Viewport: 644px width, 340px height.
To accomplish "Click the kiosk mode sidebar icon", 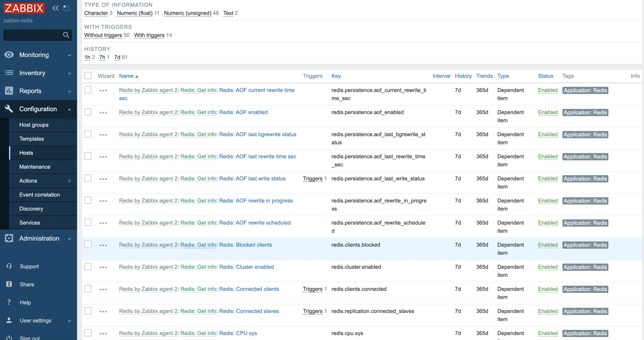I will [x=66, y=8].
